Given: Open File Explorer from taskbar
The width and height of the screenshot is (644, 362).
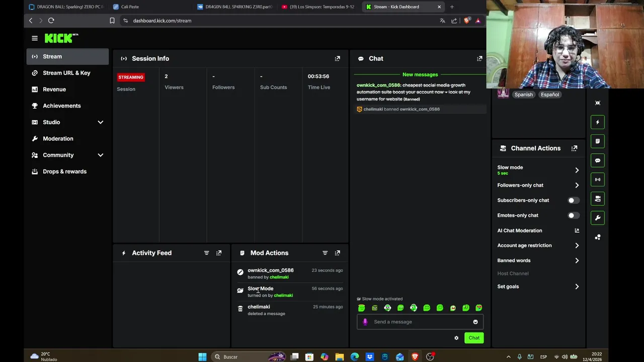Looking at the screenshot, I should click(x=340, y=357).
